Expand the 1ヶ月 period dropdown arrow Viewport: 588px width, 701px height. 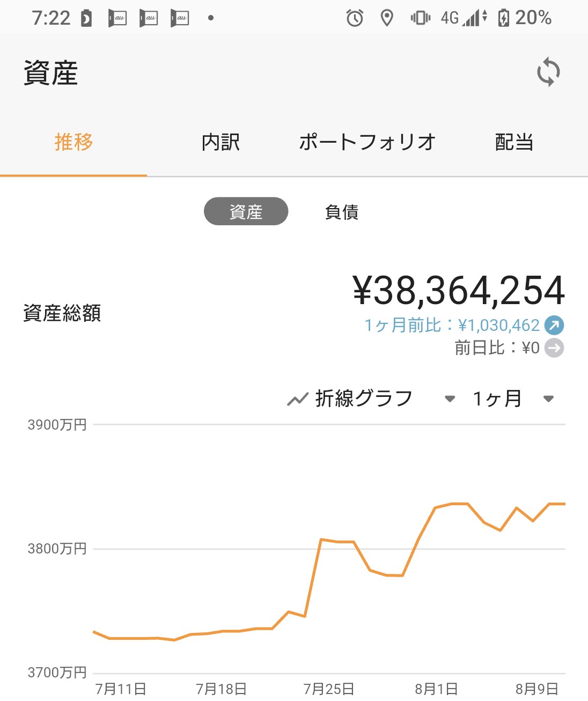pos(548,399)
